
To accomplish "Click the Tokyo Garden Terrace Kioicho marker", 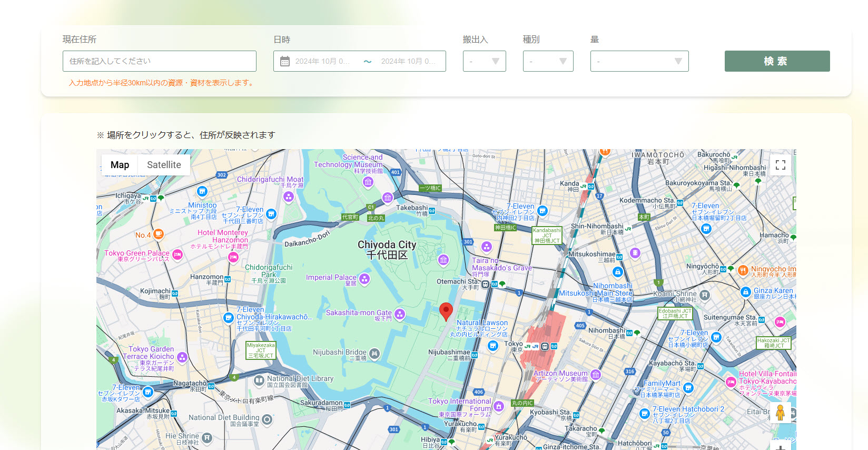I will point(182,357).
